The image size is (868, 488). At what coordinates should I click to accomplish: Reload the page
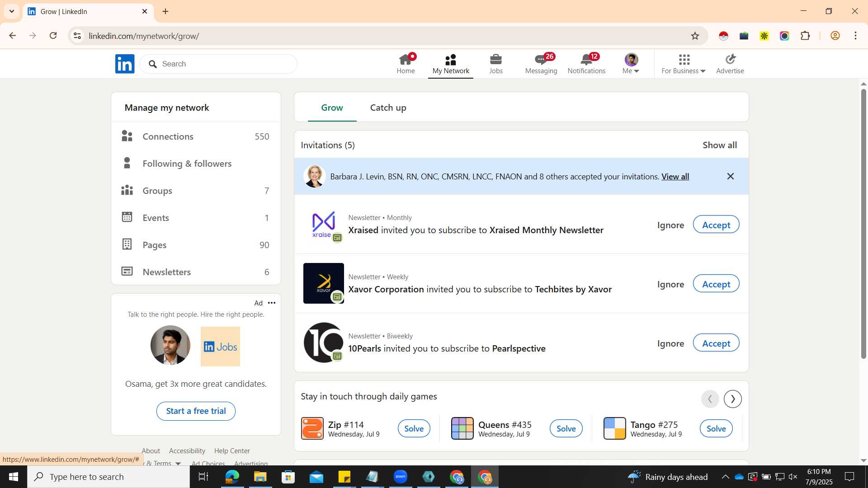pos(53,36)
